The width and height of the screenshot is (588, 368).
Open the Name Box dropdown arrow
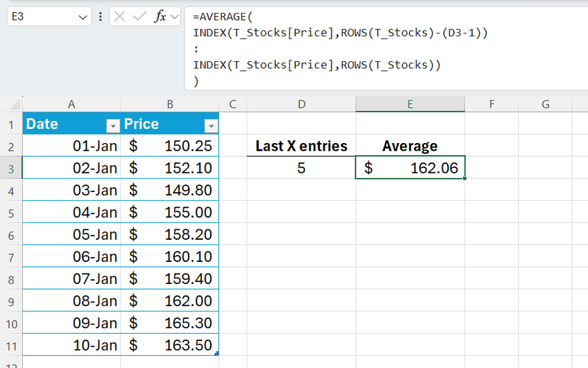[84, 16]
